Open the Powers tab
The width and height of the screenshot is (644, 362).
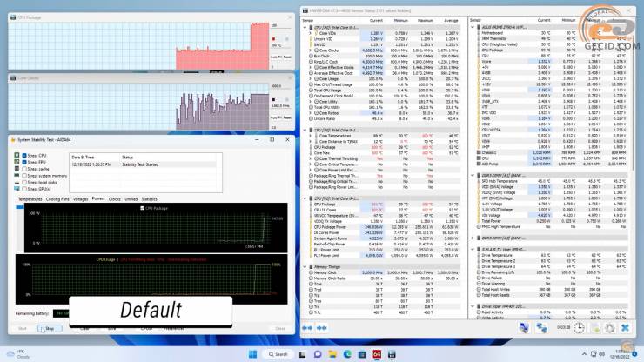coord(98,198)
